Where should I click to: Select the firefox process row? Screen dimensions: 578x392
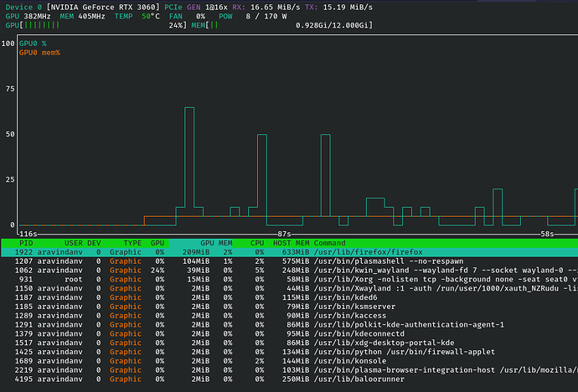point(289,251)
